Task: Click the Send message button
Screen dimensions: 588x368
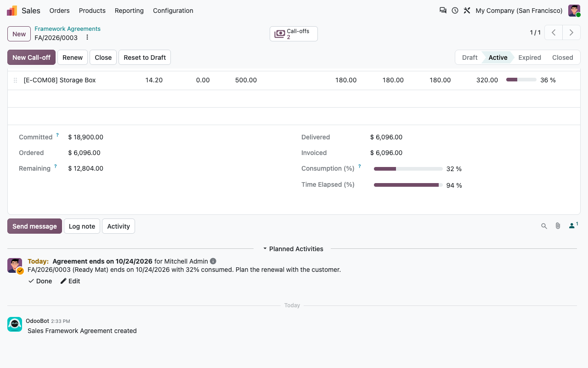Action: click(34, 226)
